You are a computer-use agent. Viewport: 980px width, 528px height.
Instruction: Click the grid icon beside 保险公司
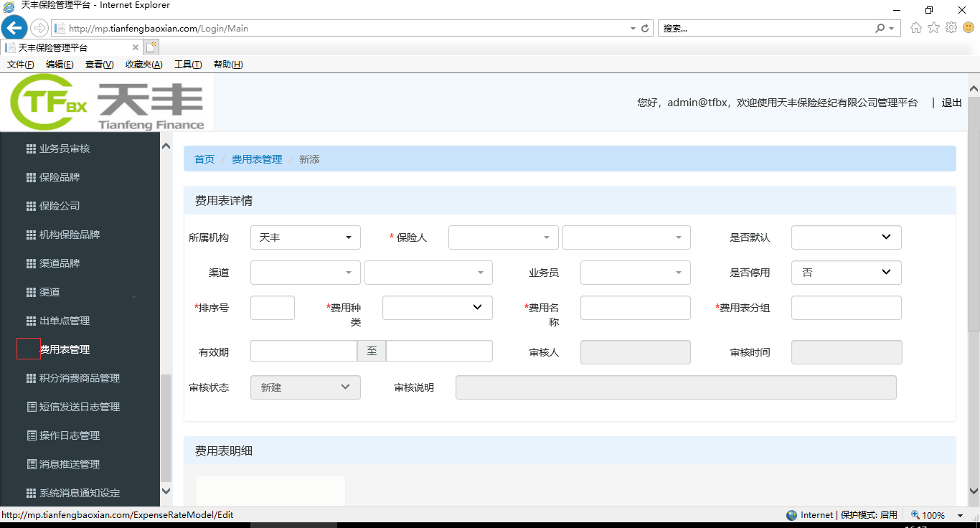31,206
